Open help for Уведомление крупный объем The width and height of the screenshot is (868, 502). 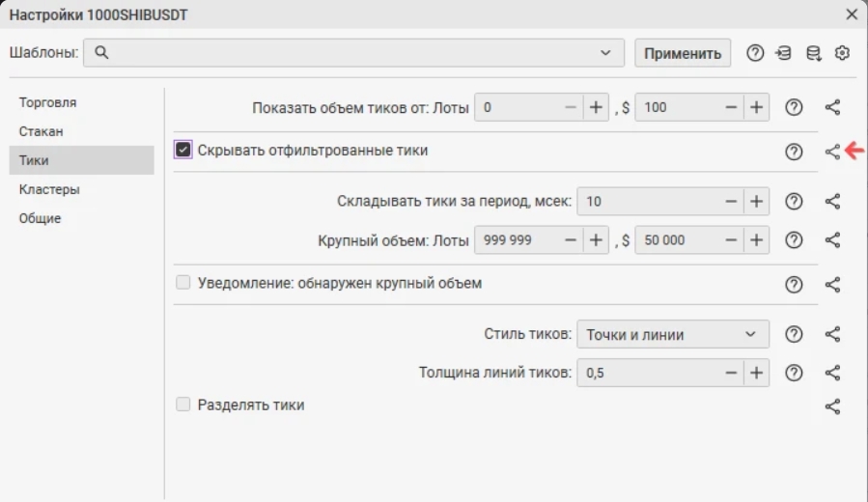coord(794,285)
